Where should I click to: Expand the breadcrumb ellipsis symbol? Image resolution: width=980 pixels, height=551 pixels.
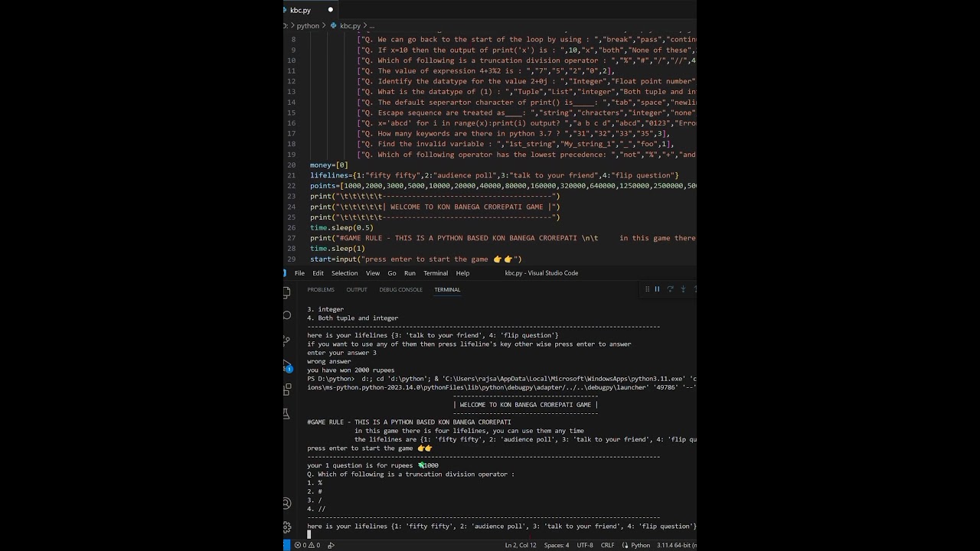(372, 25)
